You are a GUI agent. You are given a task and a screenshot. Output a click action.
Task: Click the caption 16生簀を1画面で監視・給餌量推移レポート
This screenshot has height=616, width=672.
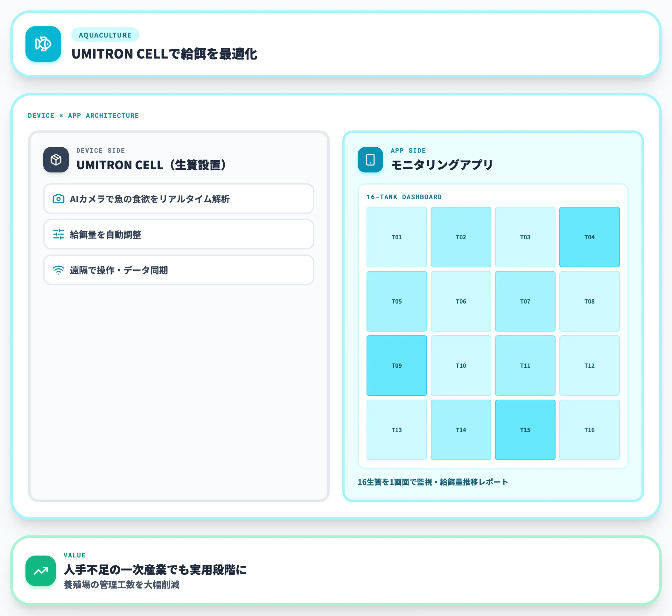pyautogui.click(x=433, y=482)
